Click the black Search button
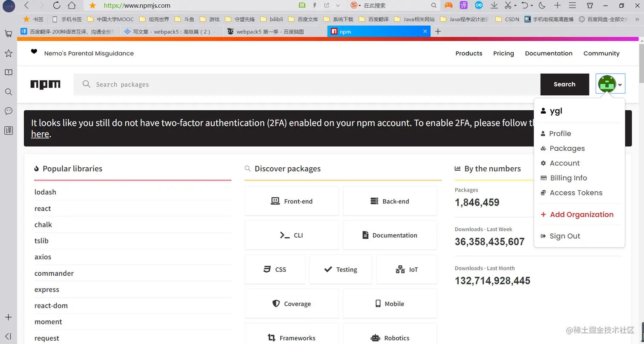 pyautogui.click(x=564, y=84)
